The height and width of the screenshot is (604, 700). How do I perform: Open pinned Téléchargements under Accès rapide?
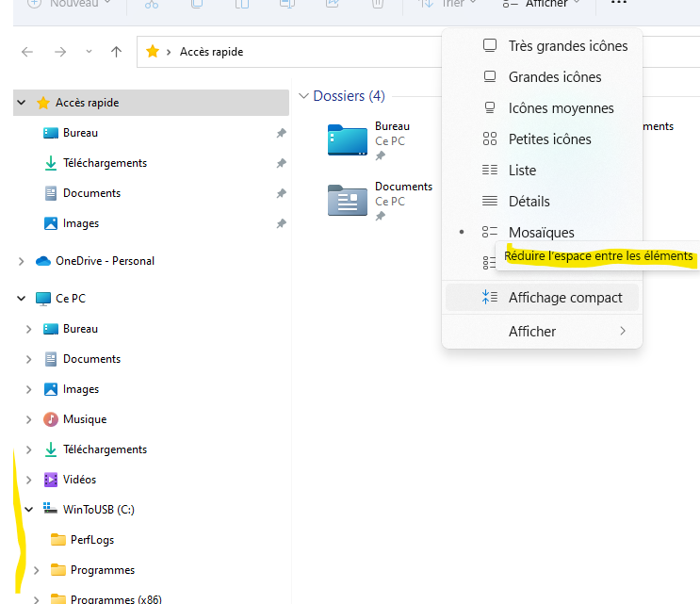click(x=105, y=163)
